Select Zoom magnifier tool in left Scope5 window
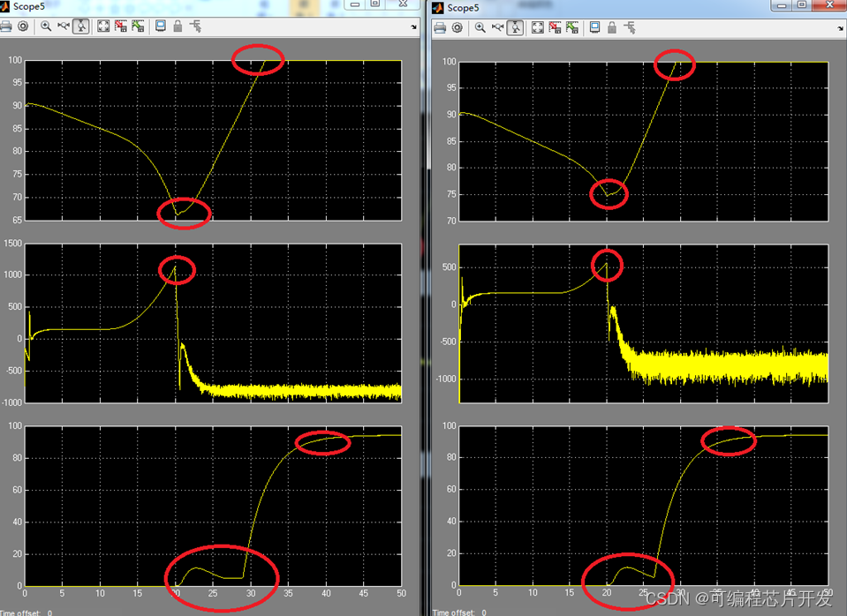 click(x=46, y=26)
